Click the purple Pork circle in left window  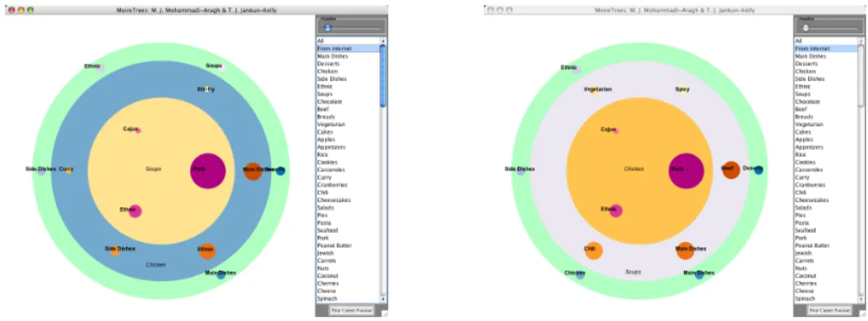pyautogui.click(x=208, y=171)
